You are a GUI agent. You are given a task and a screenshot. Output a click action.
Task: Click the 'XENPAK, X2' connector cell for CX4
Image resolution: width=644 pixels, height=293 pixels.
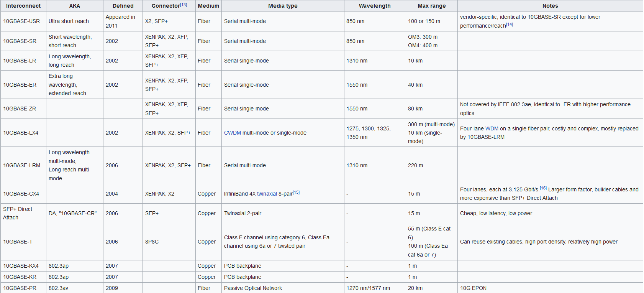pyautogui.click(x=169, y=194)
